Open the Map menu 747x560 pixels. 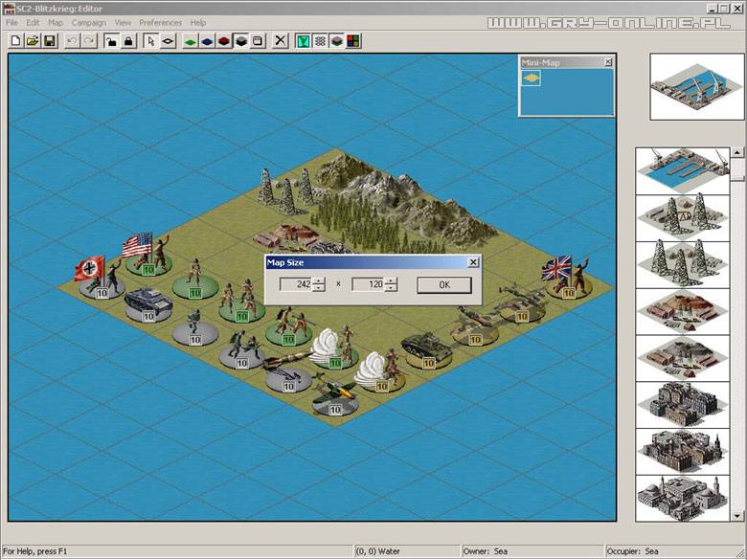(56, 22)
